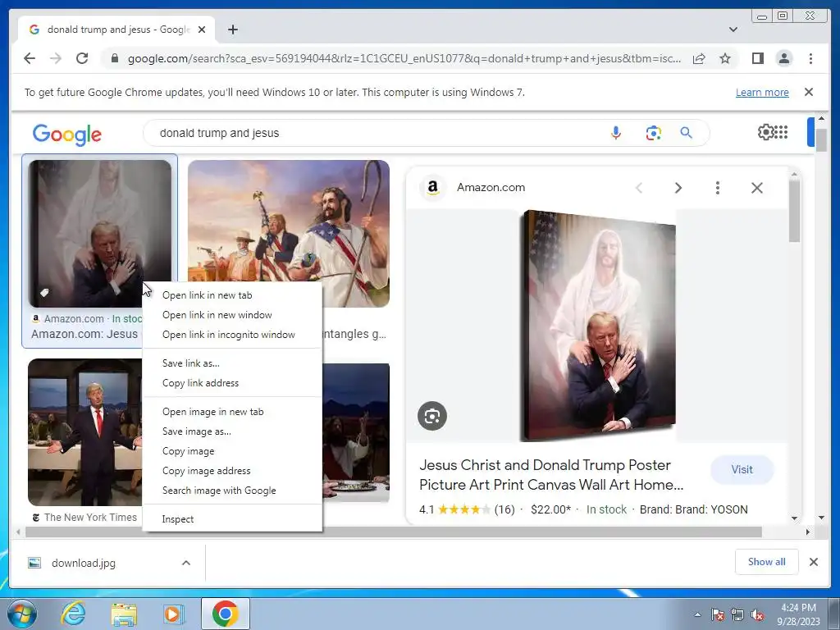The width and height of the screenshot is (840, 630).
Task: Expand the tab search chevron
Action: (733, 30)
